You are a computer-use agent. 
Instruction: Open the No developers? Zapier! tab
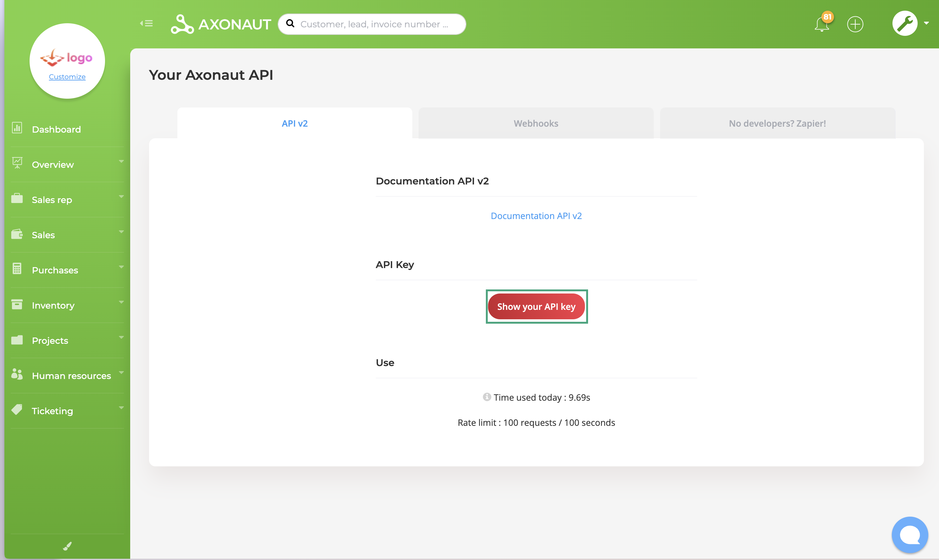point(777,124)
